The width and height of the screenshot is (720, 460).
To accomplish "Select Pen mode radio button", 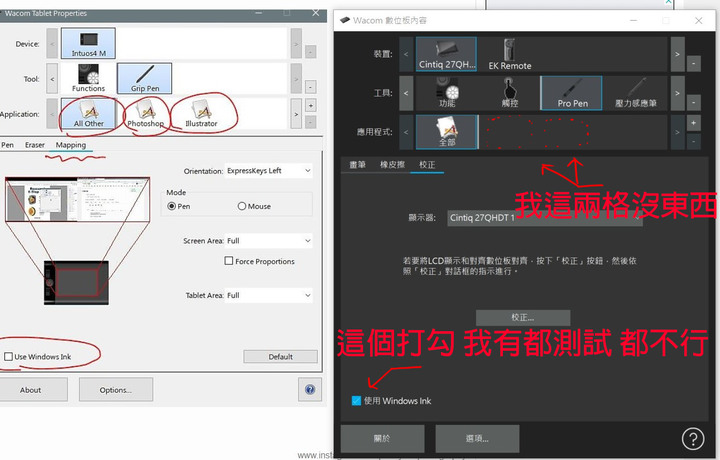I will click(172, 206).
